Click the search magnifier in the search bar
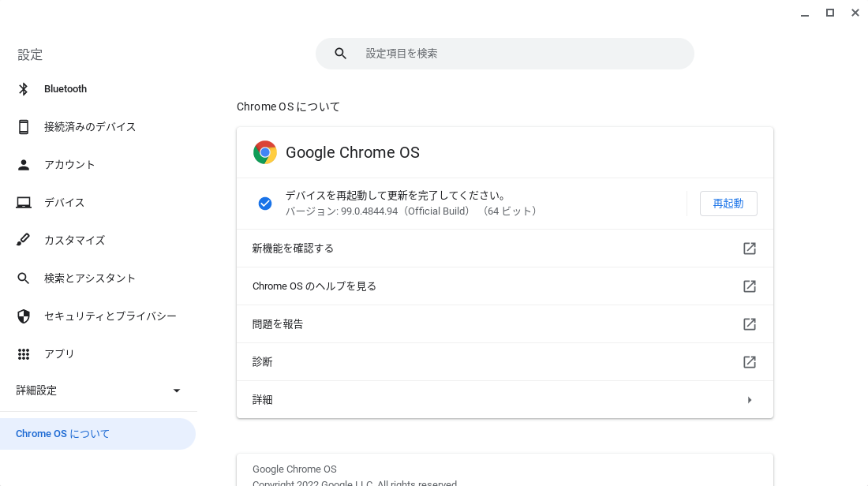This screenshot has height=486, width=868. click(340, 54)
